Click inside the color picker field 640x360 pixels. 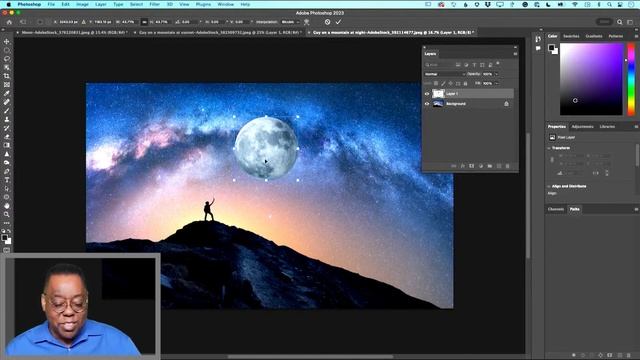(591, 79)
